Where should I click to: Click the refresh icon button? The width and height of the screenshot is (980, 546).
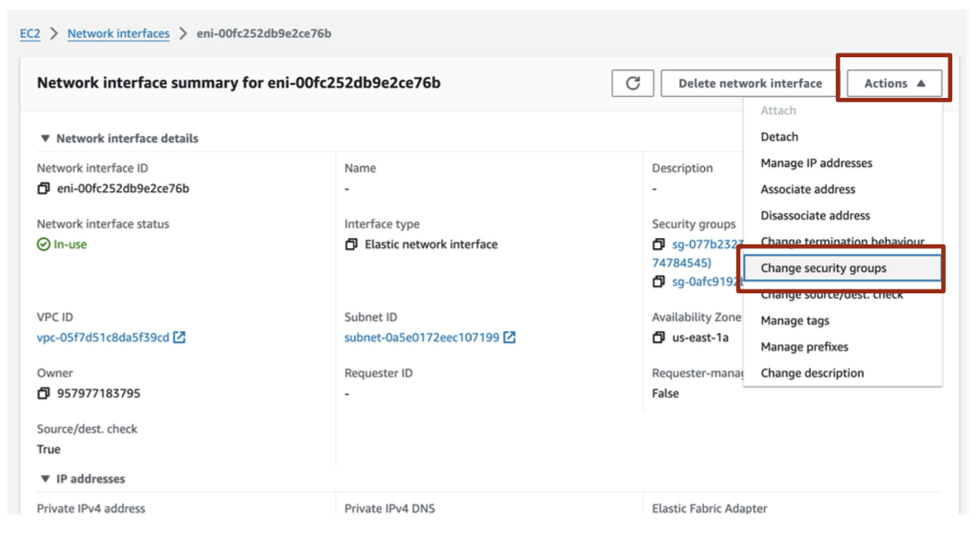pos(632,83)
